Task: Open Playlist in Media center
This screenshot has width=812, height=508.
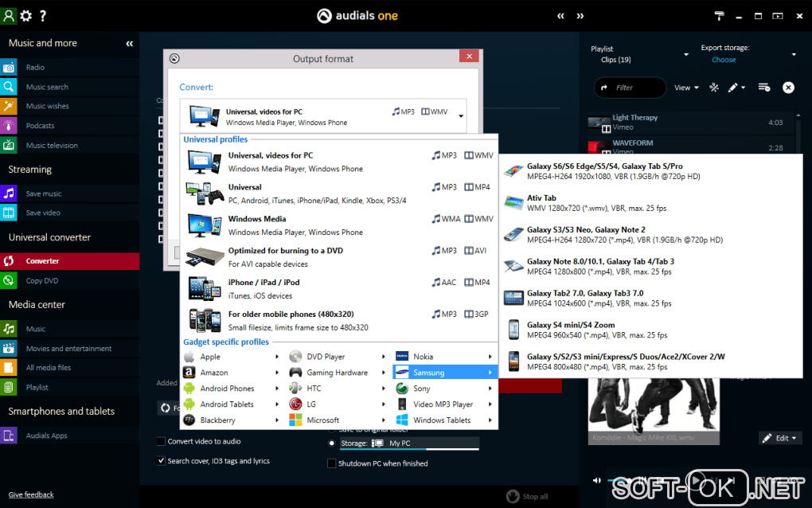Action: pos(69,387)
